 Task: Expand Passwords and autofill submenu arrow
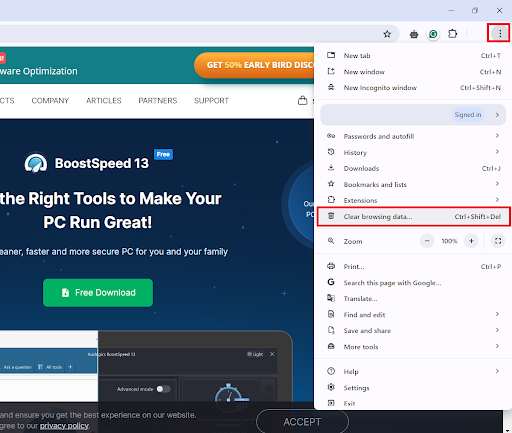(497, 136)
